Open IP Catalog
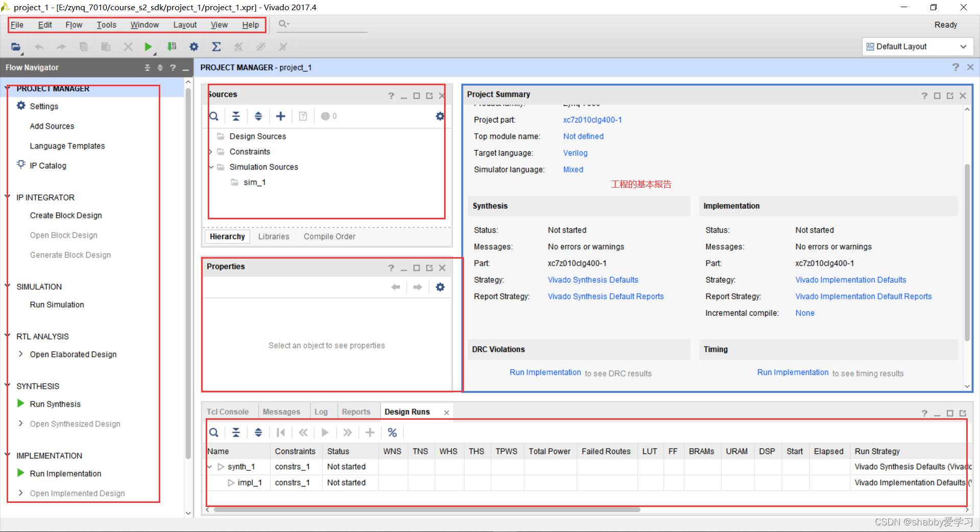The width and height of the screenshot is (980, 532). (48, 165)
